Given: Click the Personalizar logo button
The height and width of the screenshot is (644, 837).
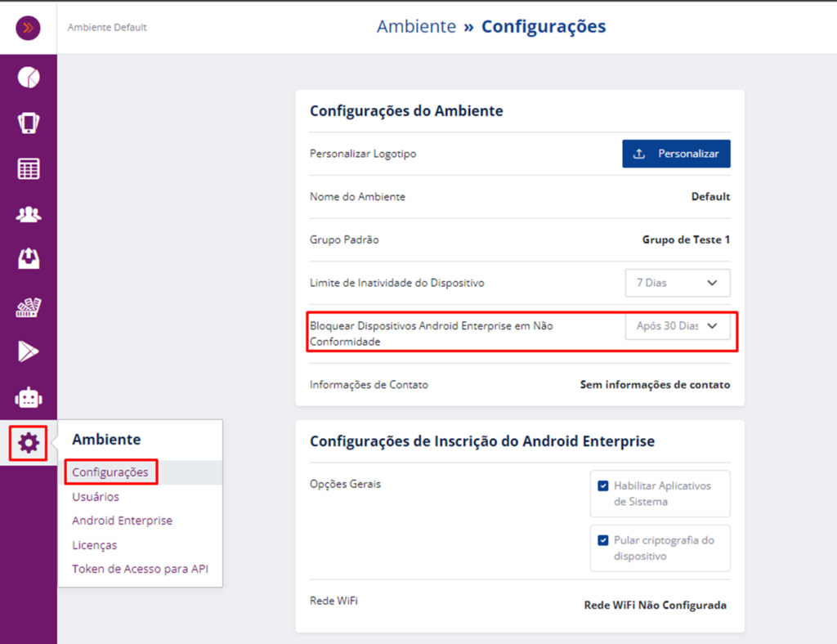Looking at the screenshot, I should click(676, 154).
